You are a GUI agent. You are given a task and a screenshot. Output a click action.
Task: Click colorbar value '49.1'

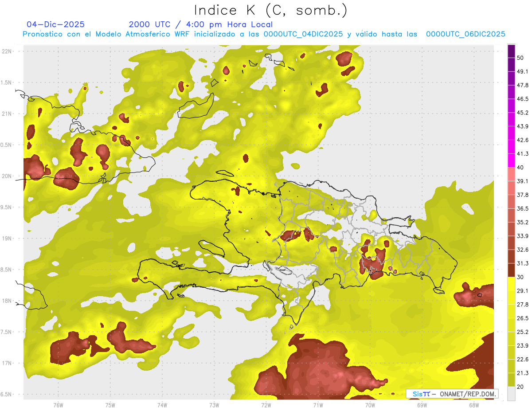(x=523, y=71)
